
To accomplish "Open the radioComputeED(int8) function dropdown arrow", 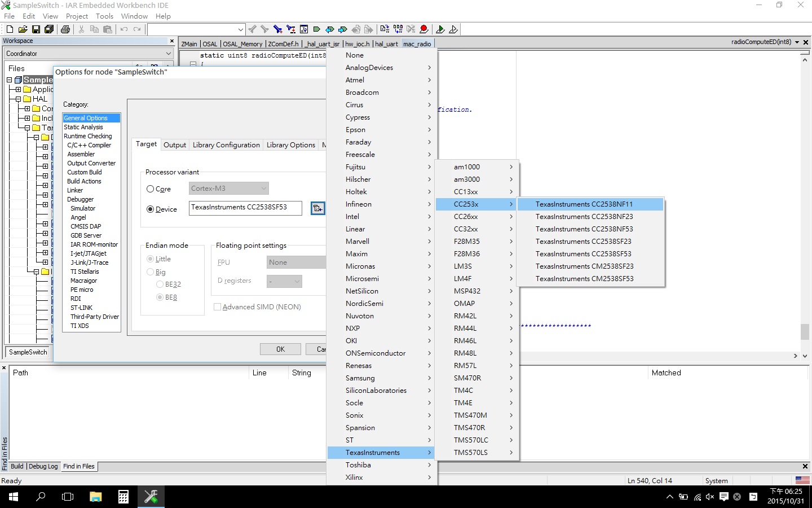I will [x=797, y=42].
